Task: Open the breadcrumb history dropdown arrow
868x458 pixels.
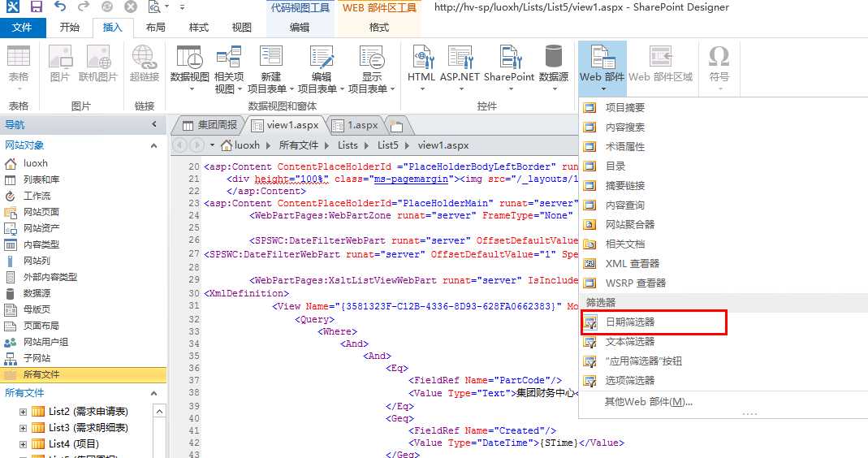Action: (x=212, y=145)
